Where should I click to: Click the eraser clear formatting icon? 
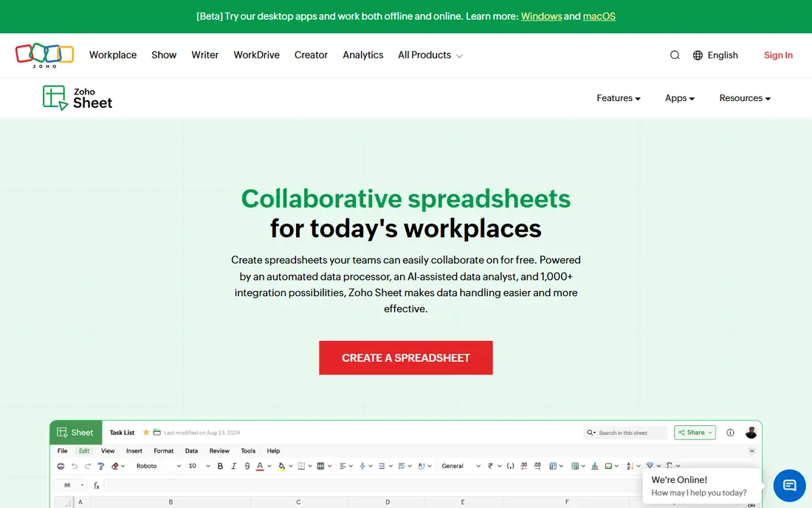[x=115, y=466]
